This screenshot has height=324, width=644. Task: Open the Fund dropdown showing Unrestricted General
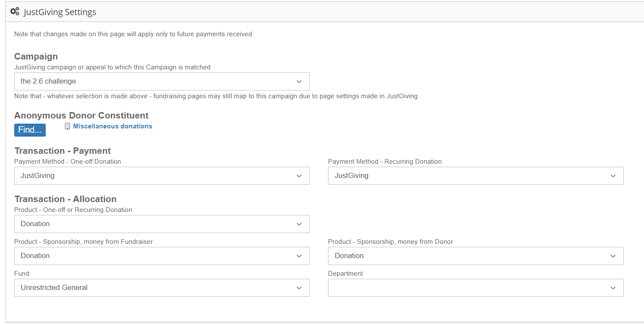(x=162, y=288)
